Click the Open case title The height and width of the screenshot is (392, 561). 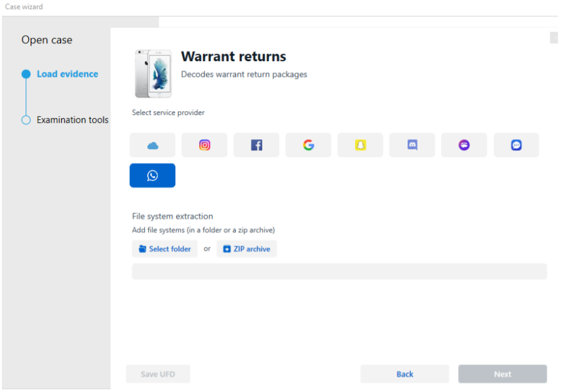47,40
